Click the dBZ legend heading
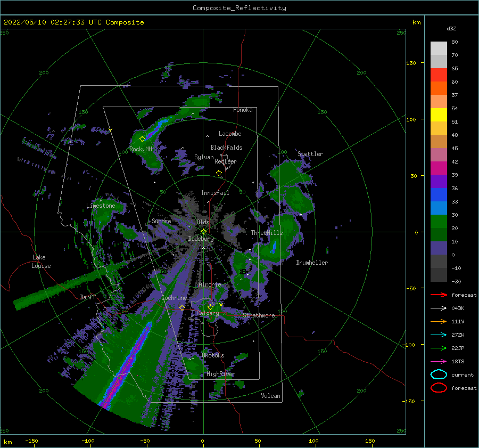The height and width of the screenshot is (448, 479). click(451, 28)
